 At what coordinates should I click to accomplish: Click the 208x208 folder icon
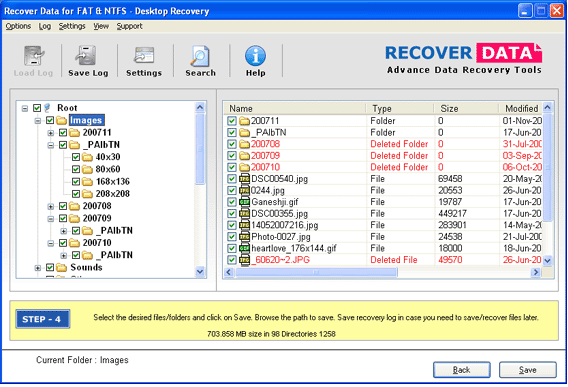[x=87, y=194]
